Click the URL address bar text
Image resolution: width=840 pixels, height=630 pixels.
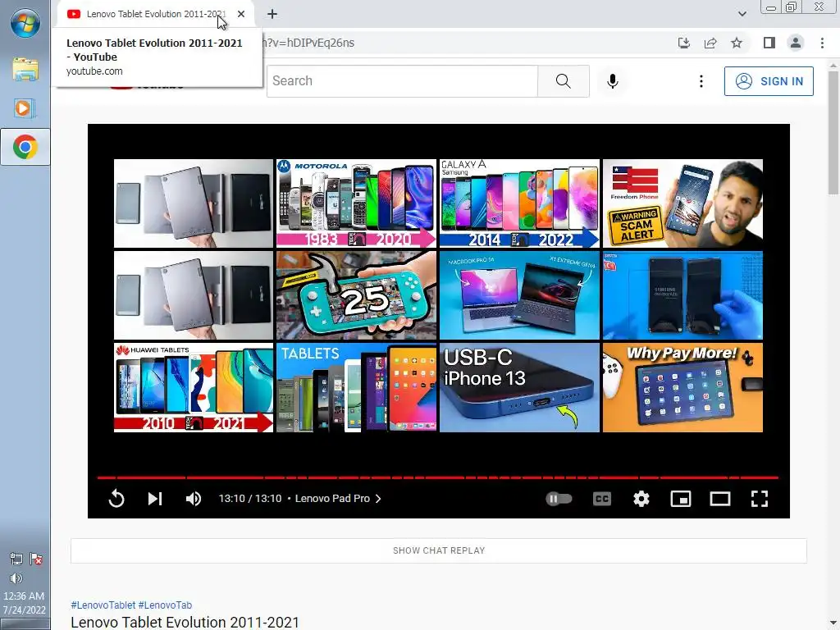[x=308, y=43]
